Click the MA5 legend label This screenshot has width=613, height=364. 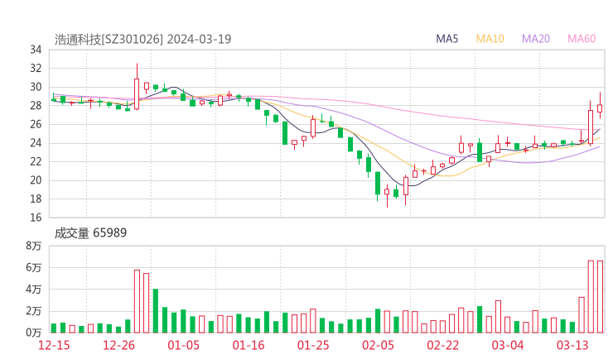(446, 39)
